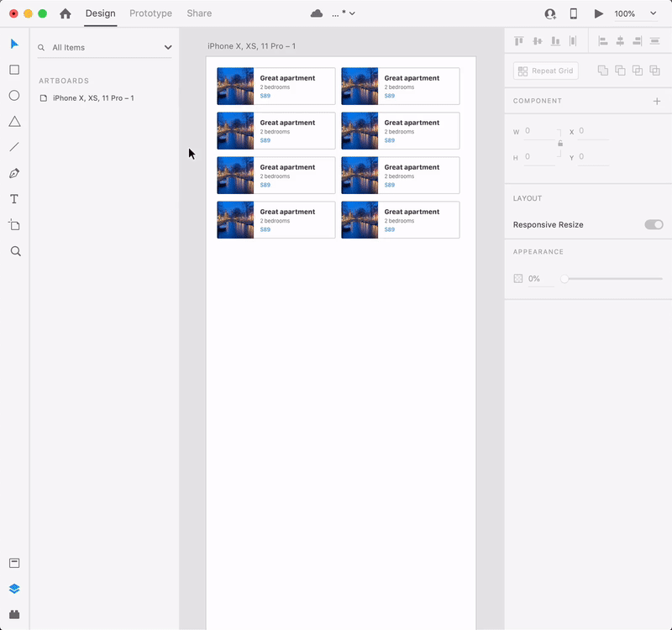Select the Ellipse tool
This screenshot has width=672, height=630.
point(14,96)
